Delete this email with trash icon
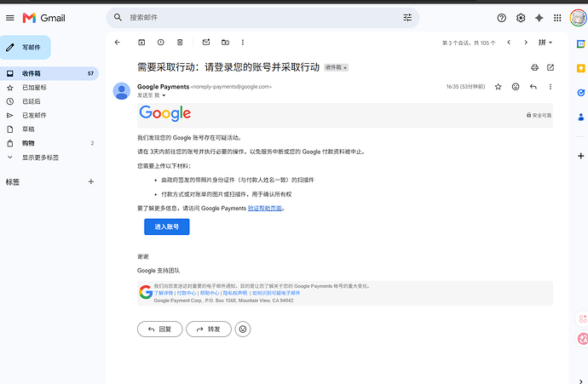Image resolution: width=588 pixels, height=384 pixels. (180, 43)
